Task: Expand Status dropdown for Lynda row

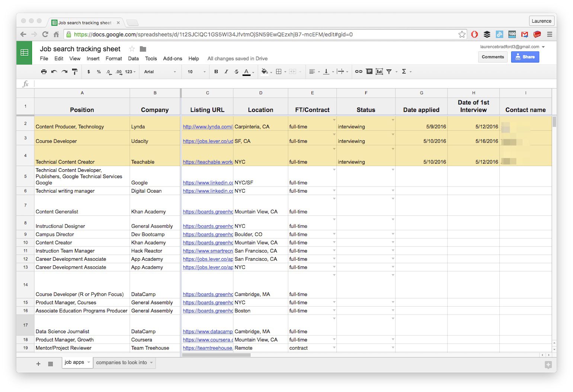Action: (393, 120)
